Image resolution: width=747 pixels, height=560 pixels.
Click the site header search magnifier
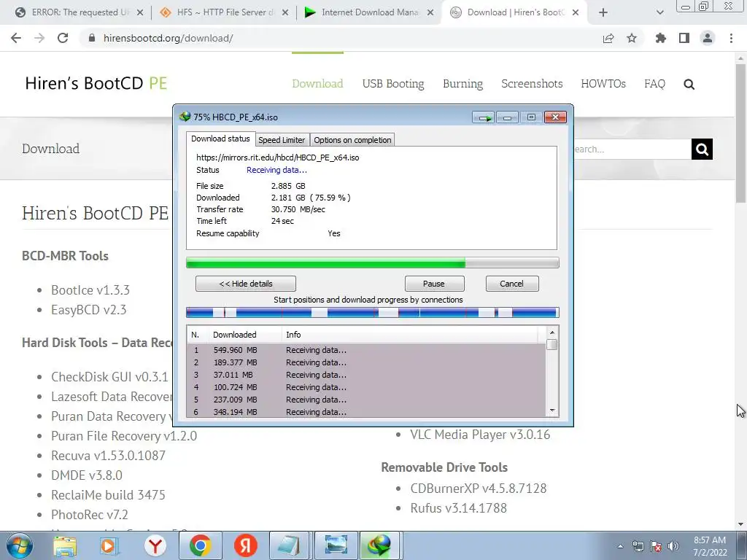tap(689, 85)
